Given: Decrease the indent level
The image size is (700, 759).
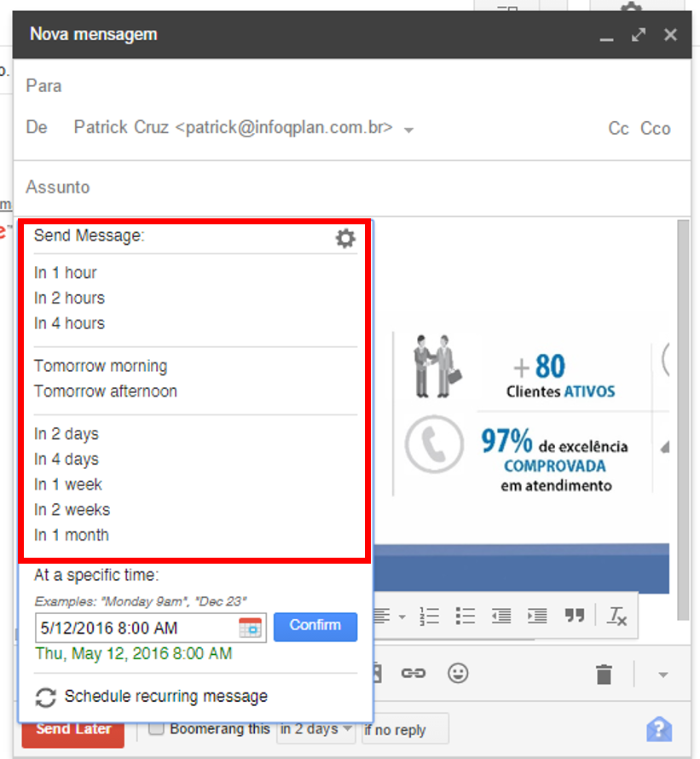Looking at the screenshot, I should (501, 617).
